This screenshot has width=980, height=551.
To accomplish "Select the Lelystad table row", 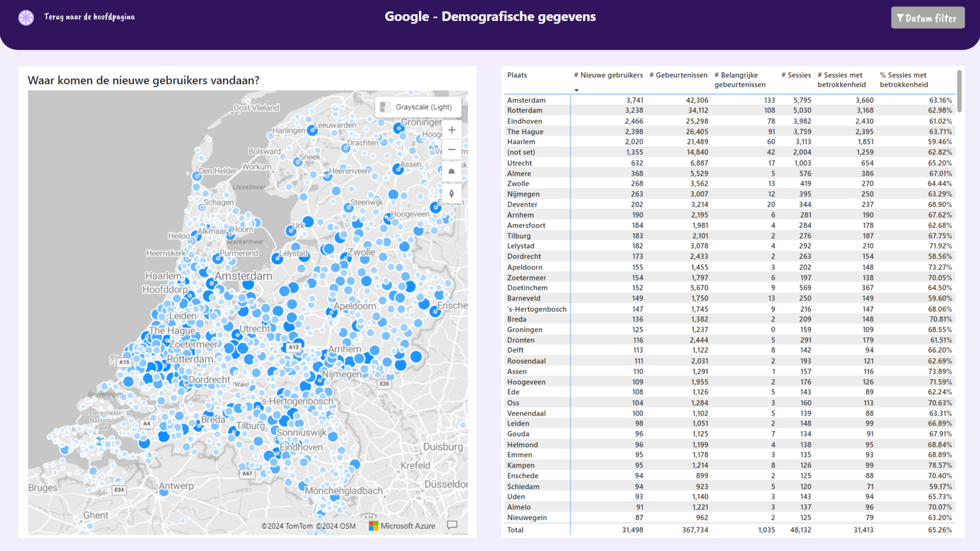I will pos(730,246).
